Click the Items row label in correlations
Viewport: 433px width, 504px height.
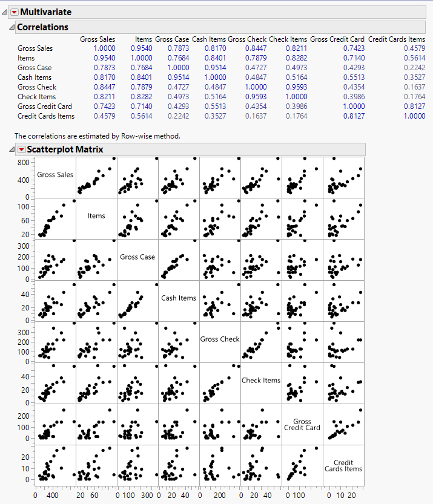point(26,58)
